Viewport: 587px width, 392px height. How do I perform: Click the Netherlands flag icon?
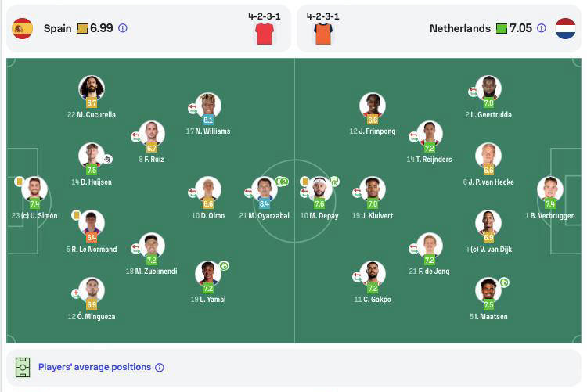click(565, 28)
